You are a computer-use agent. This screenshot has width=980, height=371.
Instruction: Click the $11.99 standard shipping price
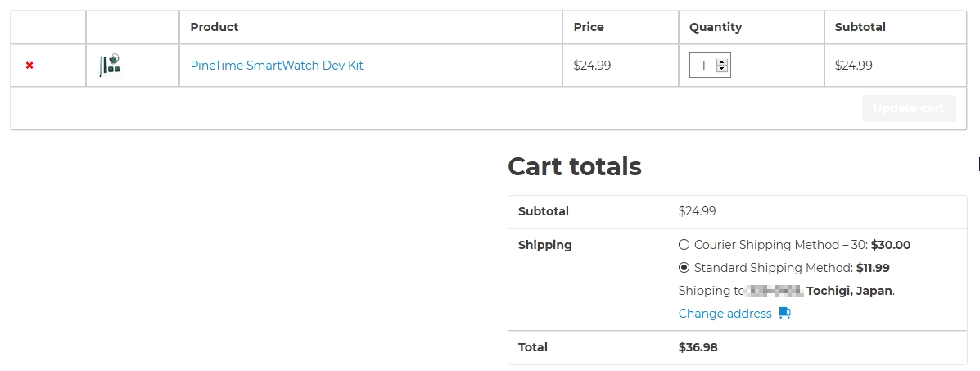[873, 268]
